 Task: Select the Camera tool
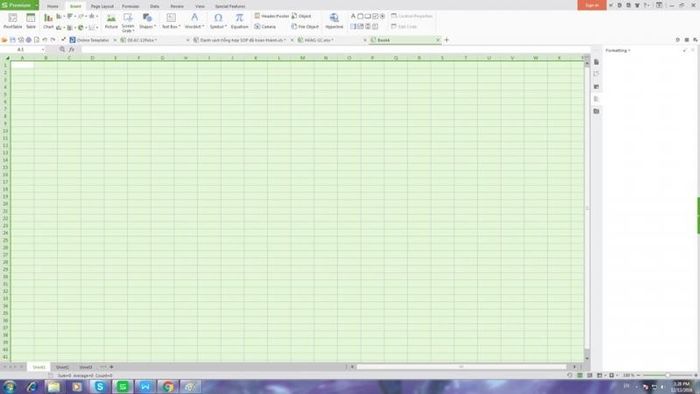tap(265, 27)
